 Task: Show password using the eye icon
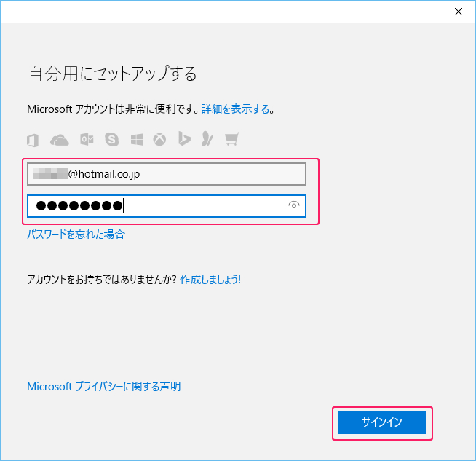293,205
